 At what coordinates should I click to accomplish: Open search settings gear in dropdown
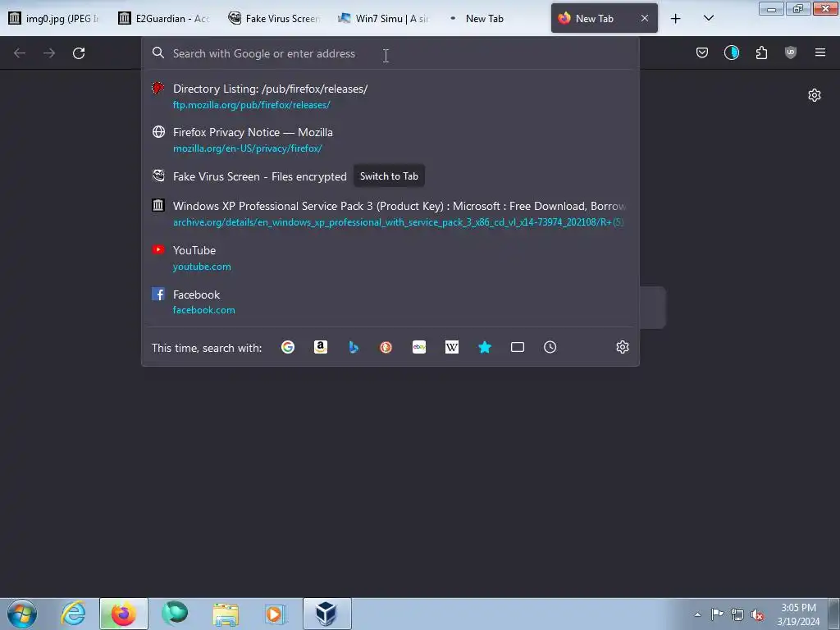[622, 347]
